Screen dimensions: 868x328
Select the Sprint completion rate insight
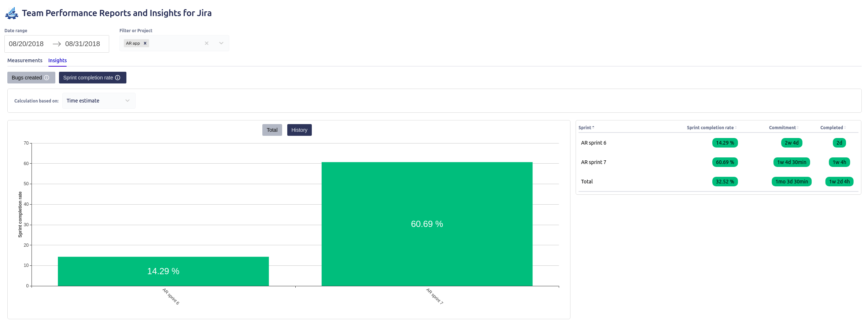93,78
